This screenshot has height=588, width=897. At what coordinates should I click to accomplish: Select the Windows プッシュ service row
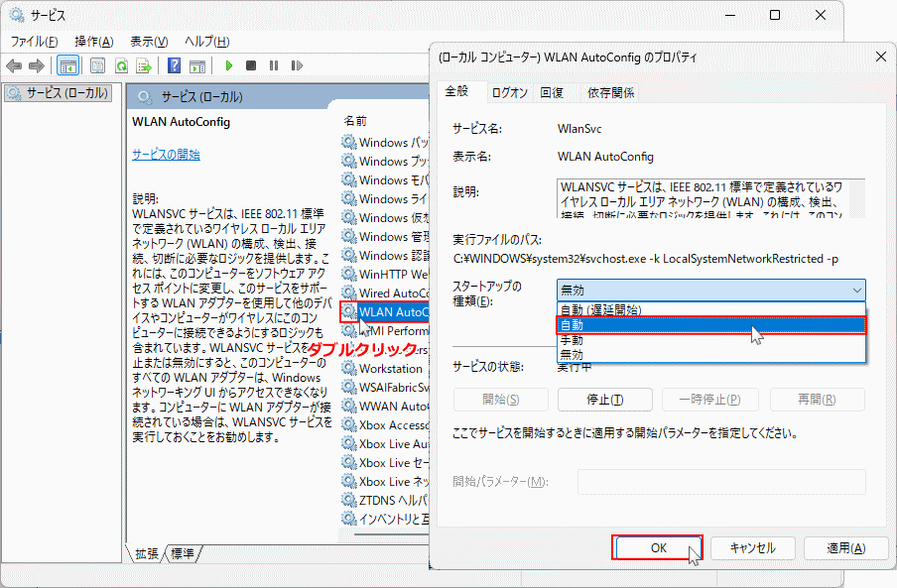point(385,162)
